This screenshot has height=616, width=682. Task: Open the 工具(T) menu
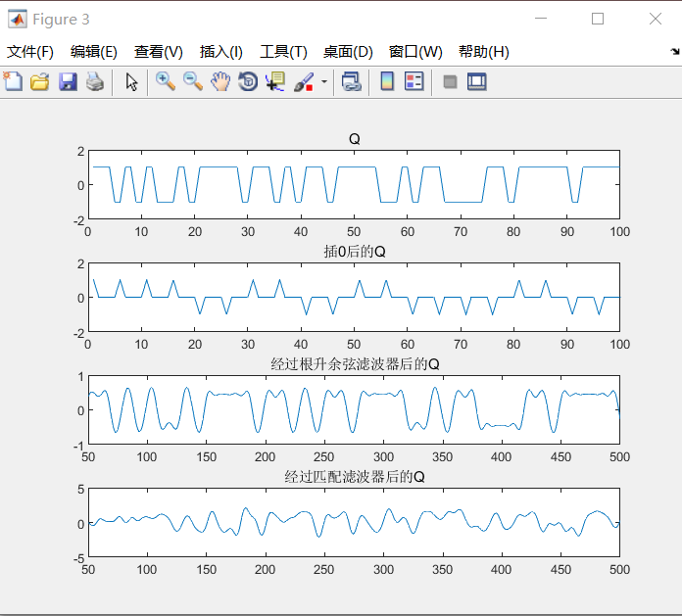pyautogui.click(x=283, y=52)
